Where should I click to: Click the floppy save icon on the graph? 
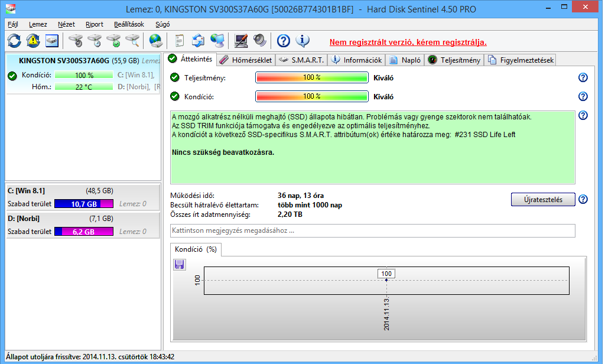(180, 264)
